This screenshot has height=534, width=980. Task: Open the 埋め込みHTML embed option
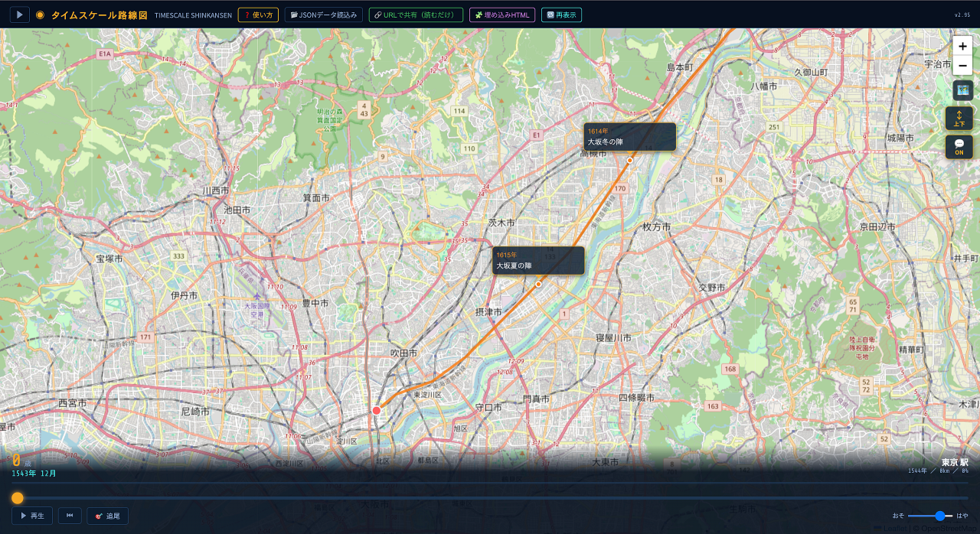pyautogui.click(x=501, y=15)
